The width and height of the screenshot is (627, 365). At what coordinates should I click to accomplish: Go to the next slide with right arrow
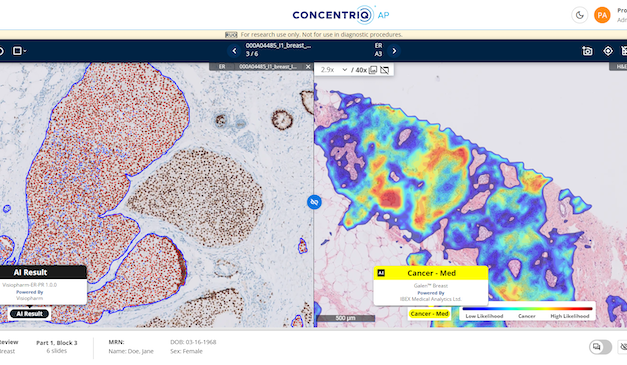[x=394, y=51]
